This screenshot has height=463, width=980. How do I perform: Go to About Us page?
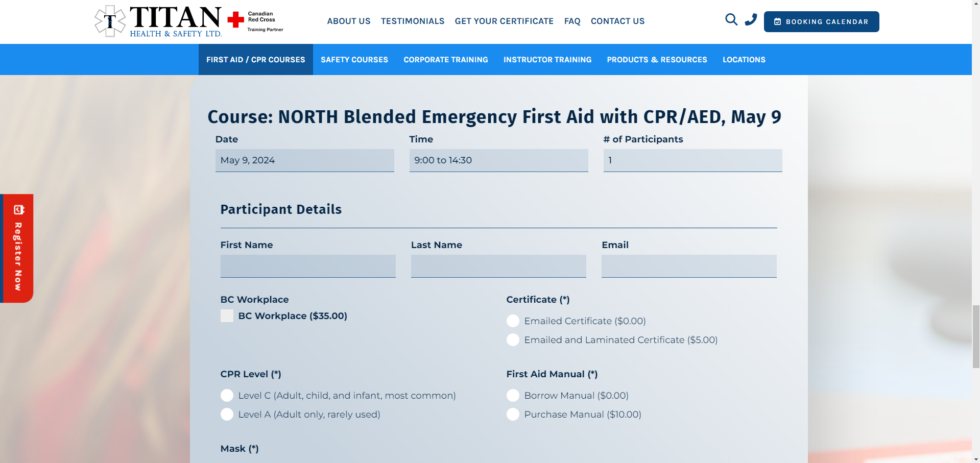(x=349, y=21)
